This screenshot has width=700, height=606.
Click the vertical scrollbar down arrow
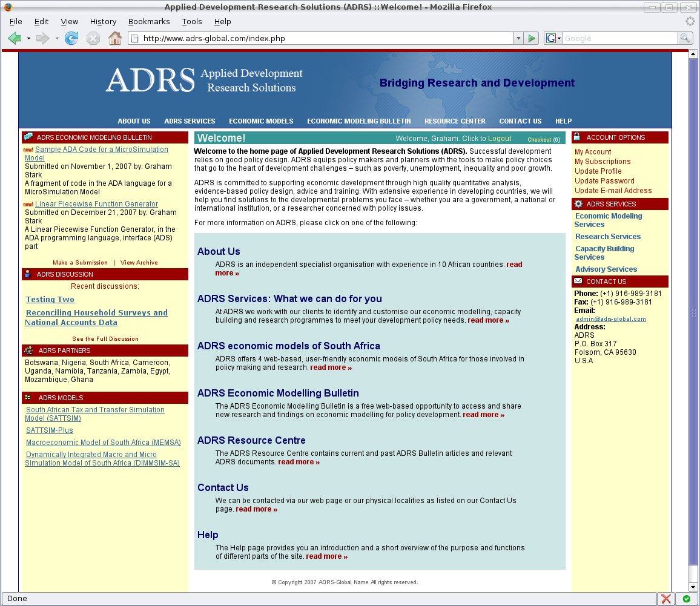pos(693,587)
